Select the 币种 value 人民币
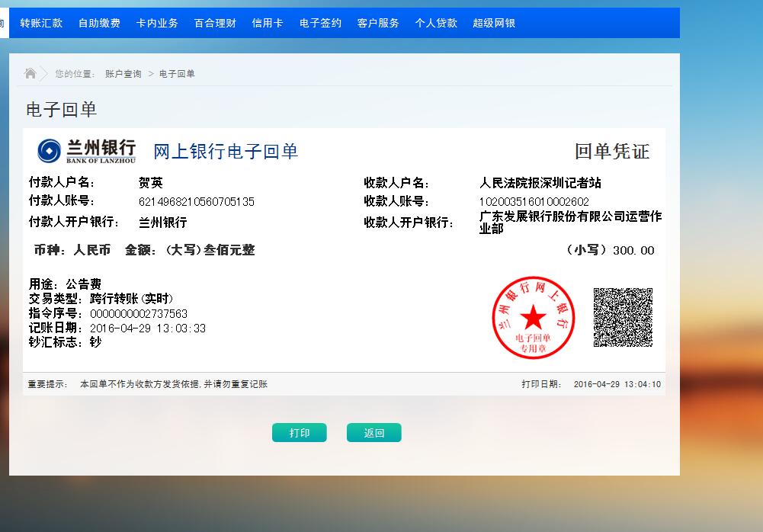This screenshot has width=763, height=532. tap(92, 250)
